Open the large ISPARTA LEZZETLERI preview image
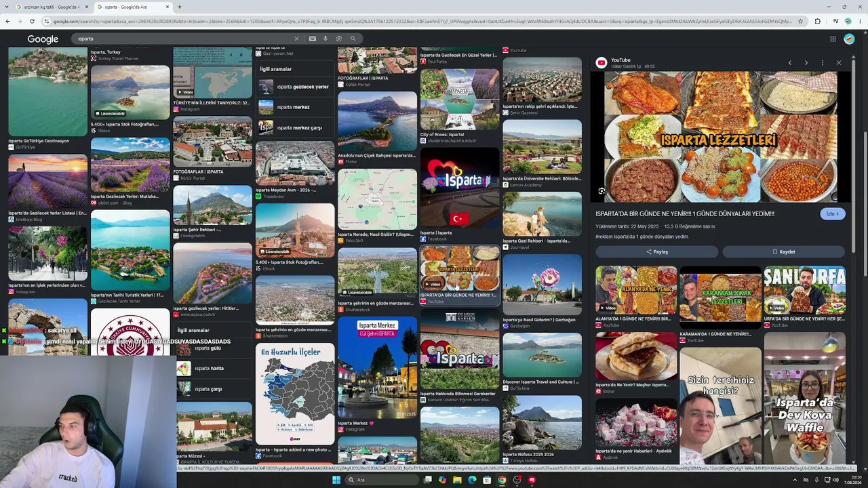868x488 pixels. [x=720, y=137]
